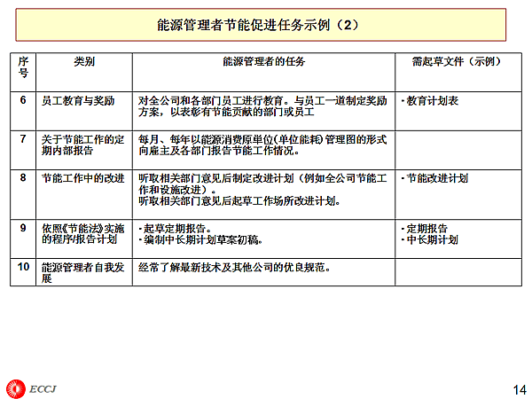This screenshot has height=399, width=532.
Task: Click the document entry 中长期计划
Action: [x=433, y=240]
